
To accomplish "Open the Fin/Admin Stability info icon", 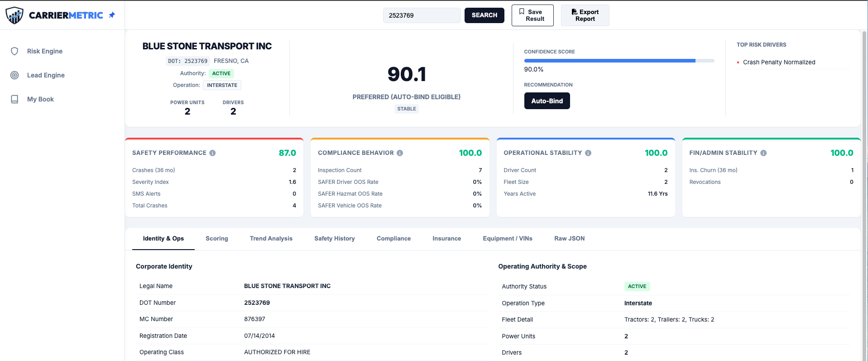I will coord(763,153).
